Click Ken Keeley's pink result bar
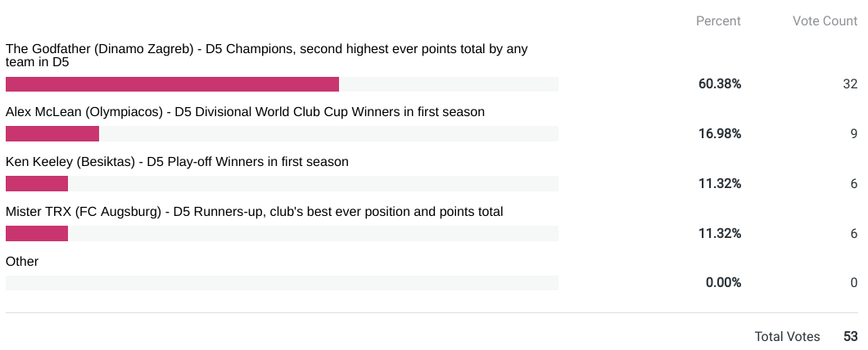The height and width of the screenshot is (350, 868). (x=37, y=184)
